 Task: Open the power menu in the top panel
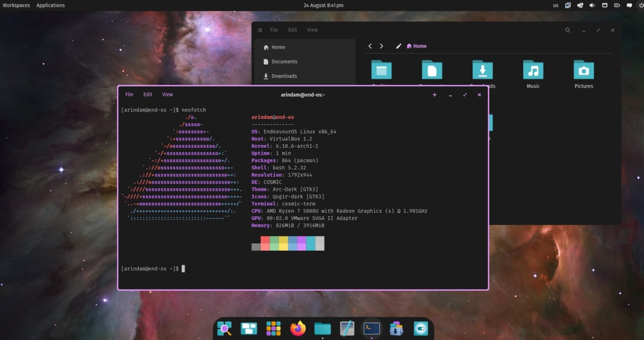coord(641,5)
